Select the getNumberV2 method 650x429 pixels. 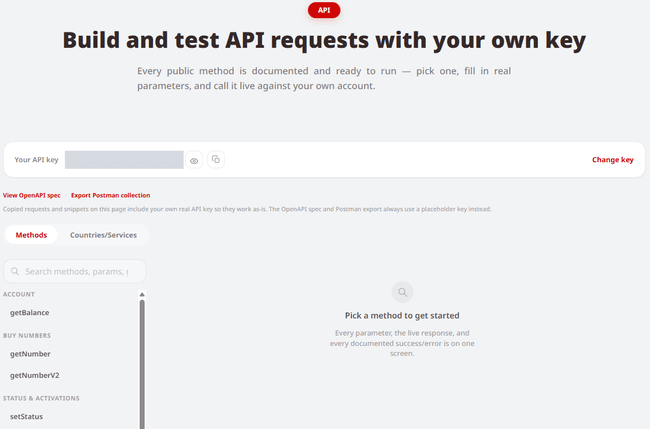tap(34, 376)
